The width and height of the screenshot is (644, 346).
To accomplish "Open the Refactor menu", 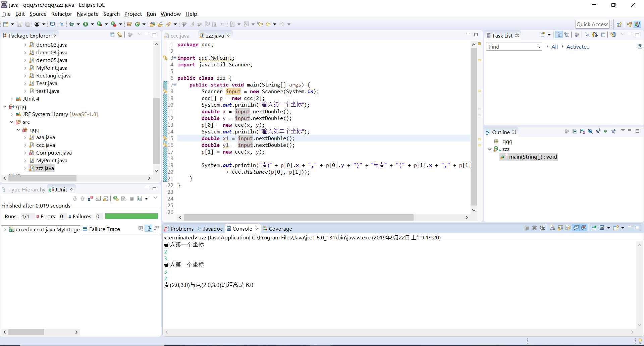I will 62,14.
